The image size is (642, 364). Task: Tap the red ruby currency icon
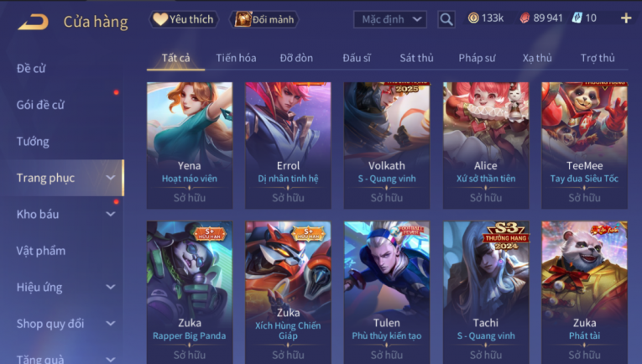(x=525, y=18)
